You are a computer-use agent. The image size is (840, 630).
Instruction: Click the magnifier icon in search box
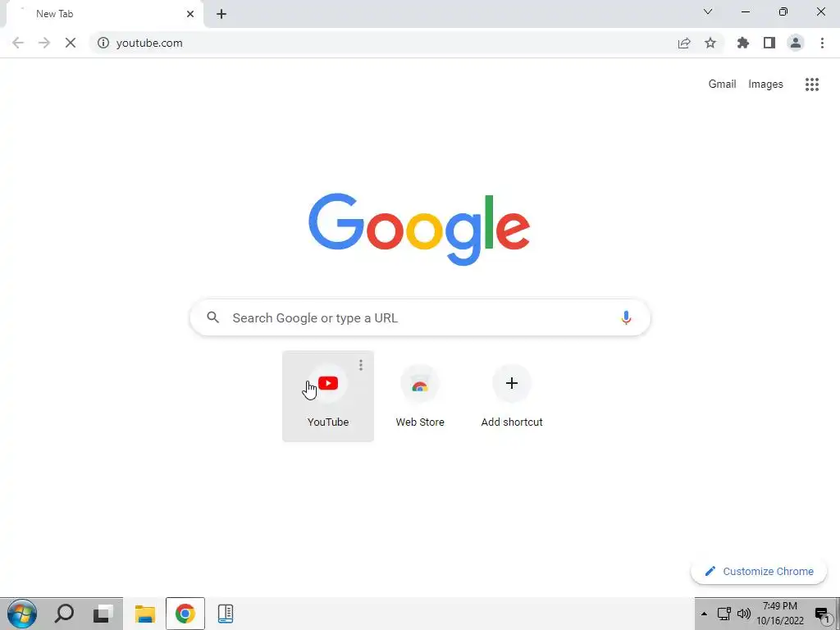(x=213, y=317)
